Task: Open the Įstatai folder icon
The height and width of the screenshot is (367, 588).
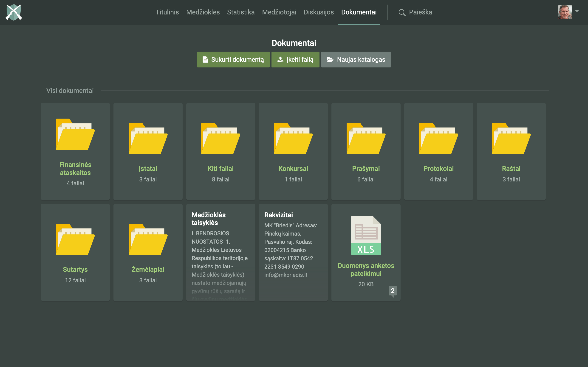Action: tap(148, 139)
